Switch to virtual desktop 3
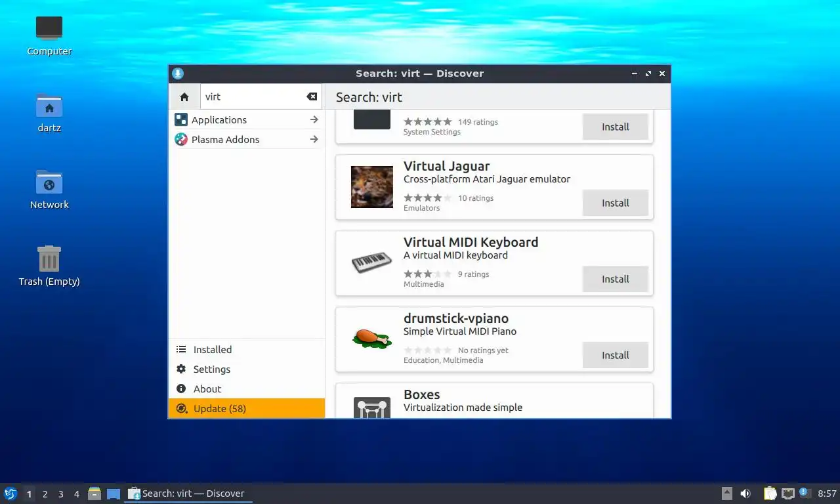Screen dimensions: 840x504 60,494
